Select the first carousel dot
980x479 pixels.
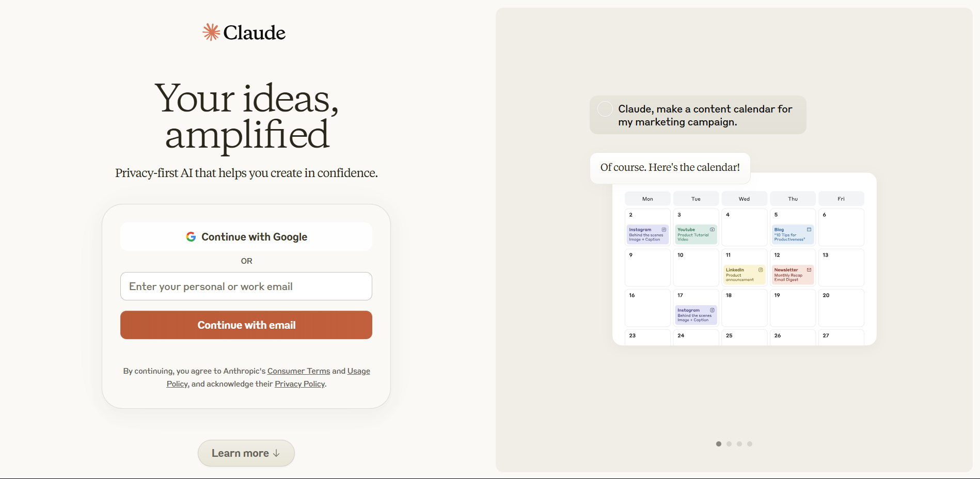point(719,444)
